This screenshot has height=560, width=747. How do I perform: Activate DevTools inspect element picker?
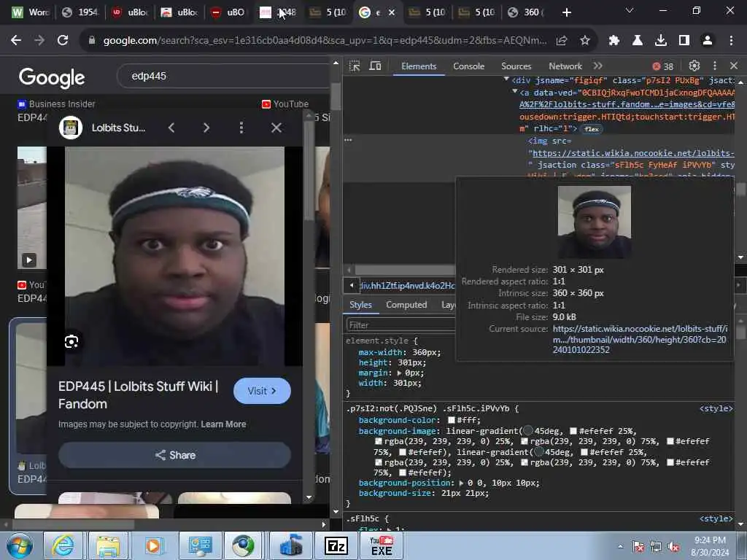[x=355, y=66]
